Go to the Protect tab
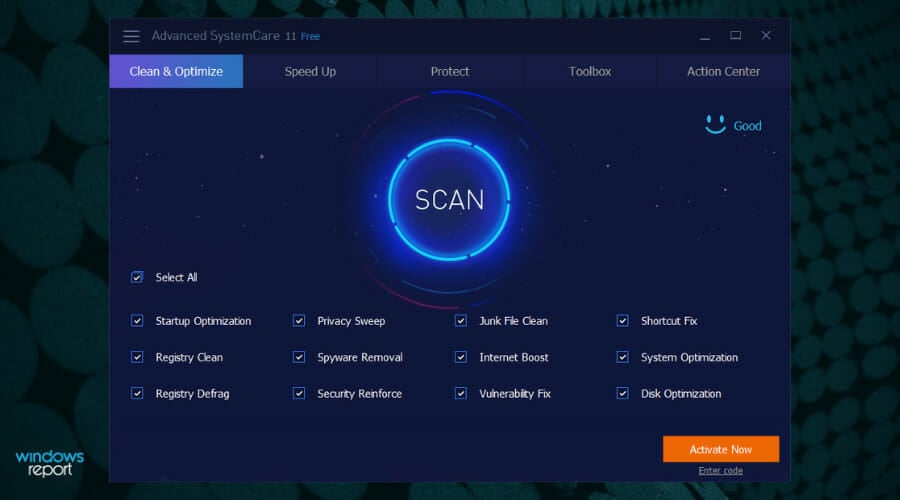 450,71
